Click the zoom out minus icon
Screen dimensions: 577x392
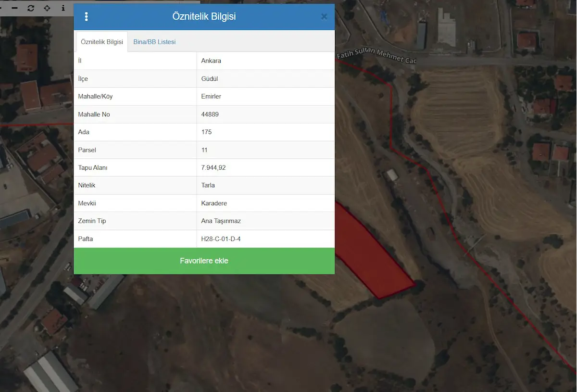click(14, 8)
